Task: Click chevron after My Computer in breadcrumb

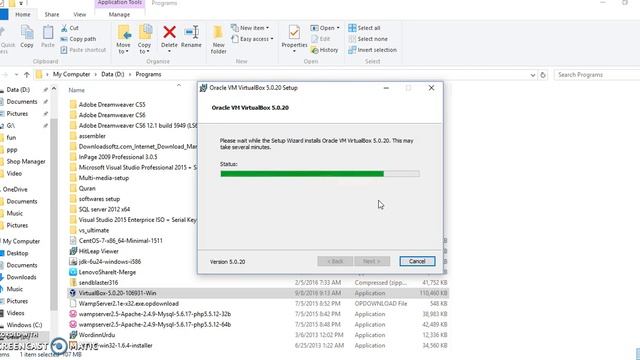Action: (96, 75)
